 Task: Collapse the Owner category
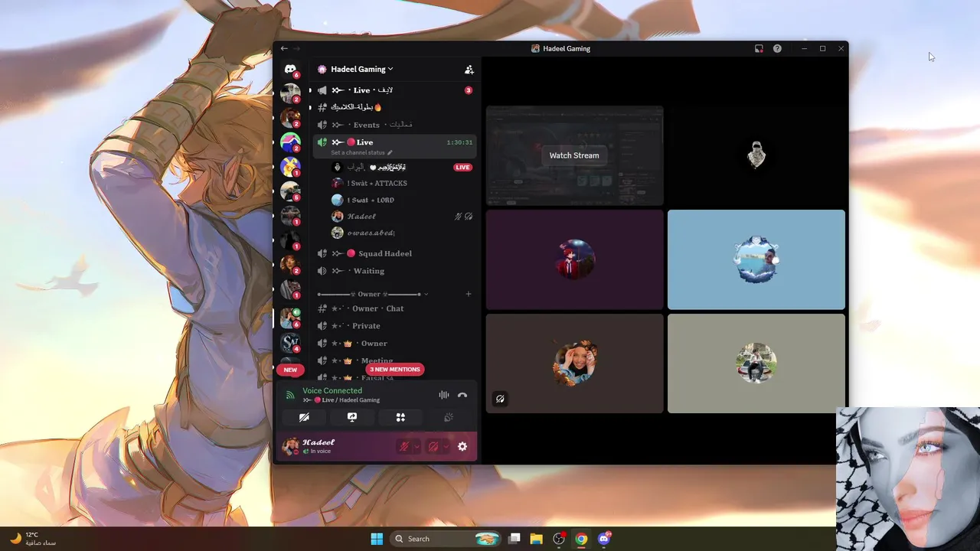pyautogui.click(x=373, y=294)
